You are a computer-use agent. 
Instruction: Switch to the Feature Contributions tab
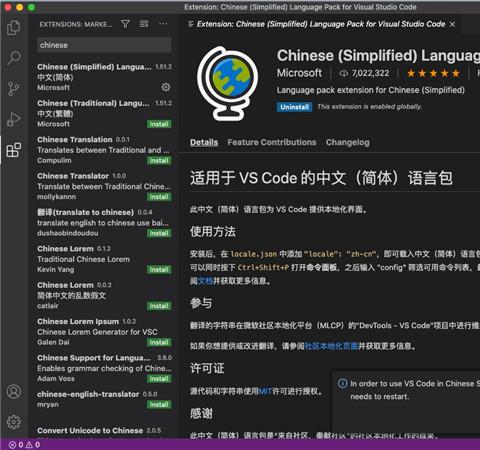(x=272, y=142)
